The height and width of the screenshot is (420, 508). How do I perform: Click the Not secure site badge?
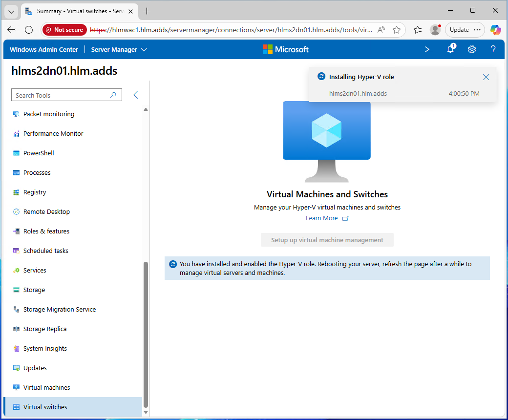64,30
